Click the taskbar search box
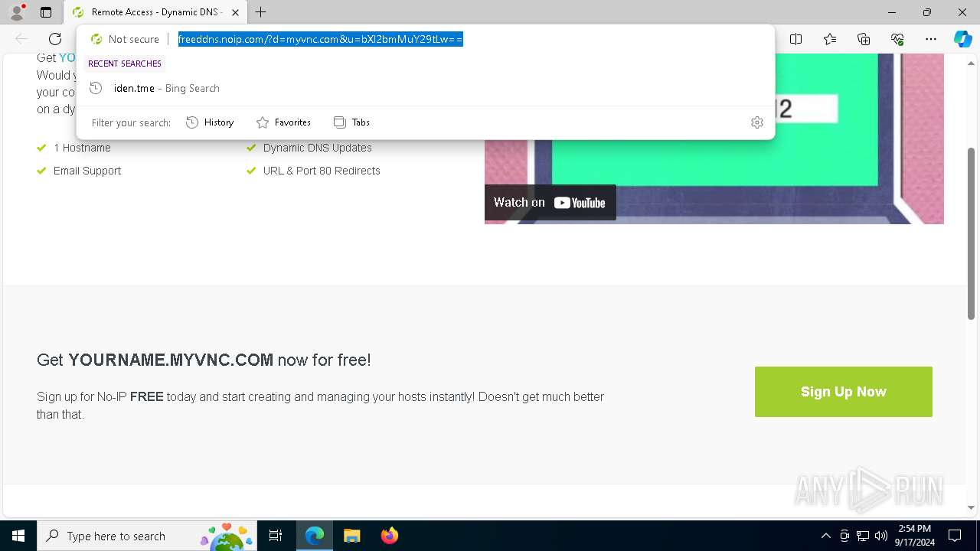 tap(147, 536)
